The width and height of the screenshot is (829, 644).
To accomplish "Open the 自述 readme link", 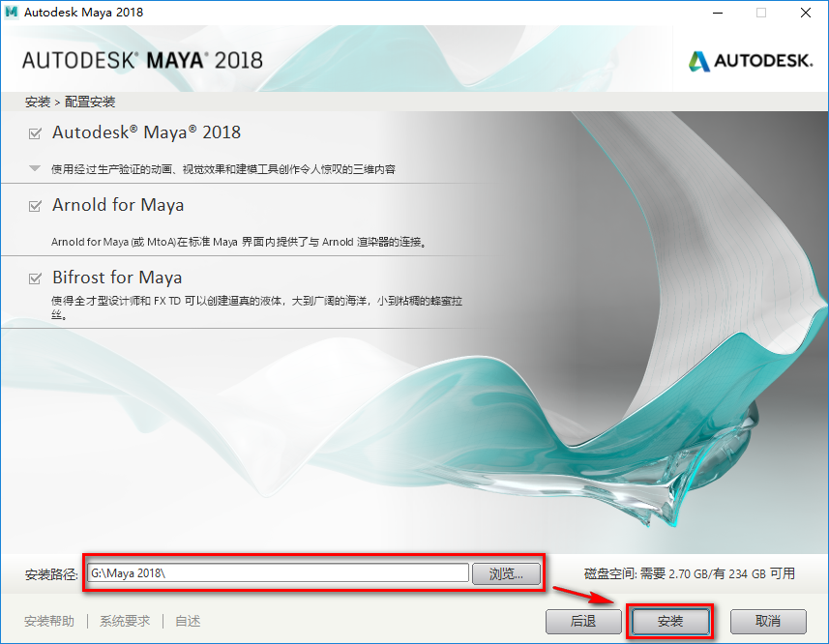I will pos(188,622).
